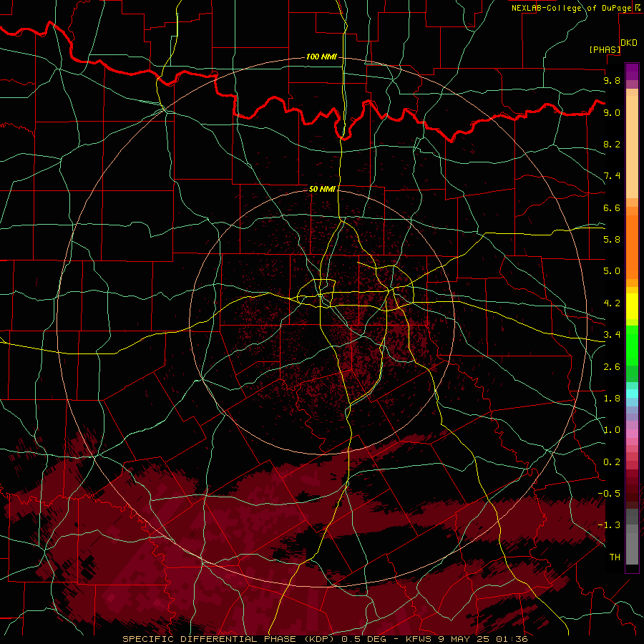Click the 3.4 scale value
The height and width of the screenshot is (644, 644).
click(x=612, y=335)
